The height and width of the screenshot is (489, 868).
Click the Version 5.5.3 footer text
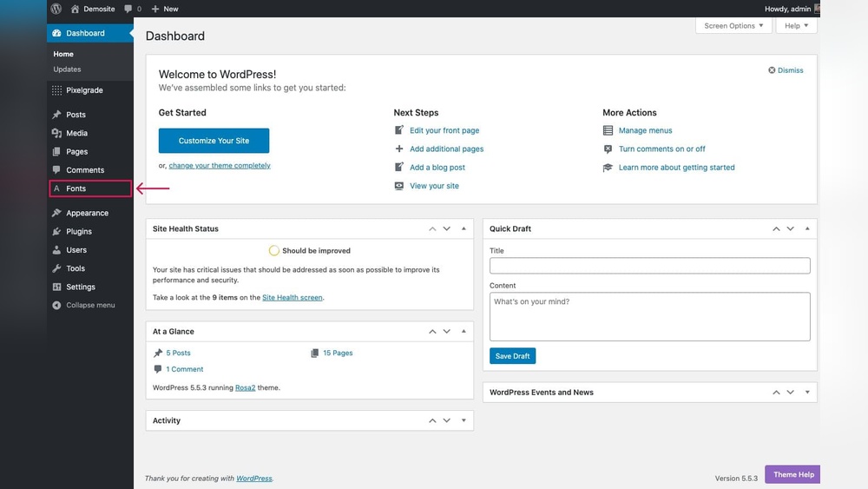click(x=736, y=479)
